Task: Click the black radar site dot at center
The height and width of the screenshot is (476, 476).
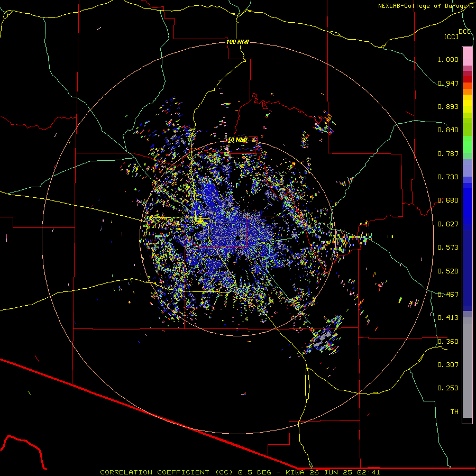Action: [x=238, y=237]
